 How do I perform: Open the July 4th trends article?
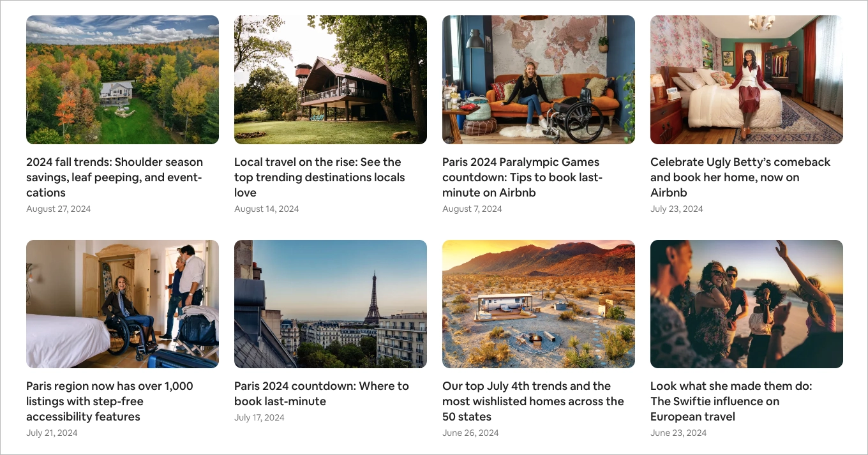coord(533,401)
